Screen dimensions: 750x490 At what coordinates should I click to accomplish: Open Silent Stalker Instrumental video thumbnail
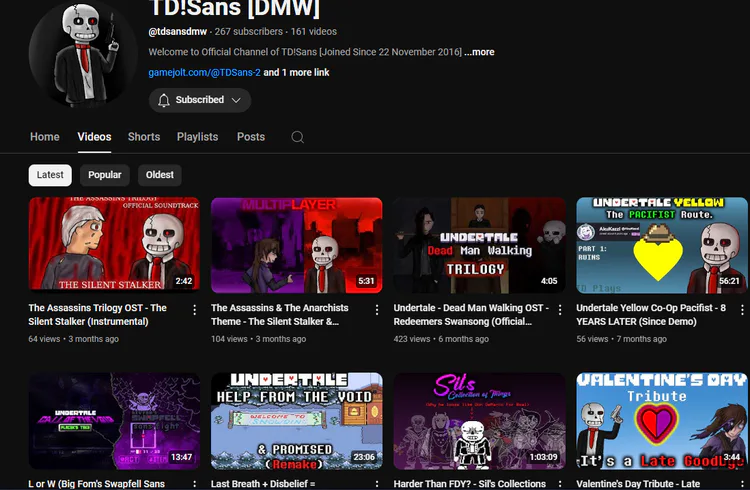(114, 245)
